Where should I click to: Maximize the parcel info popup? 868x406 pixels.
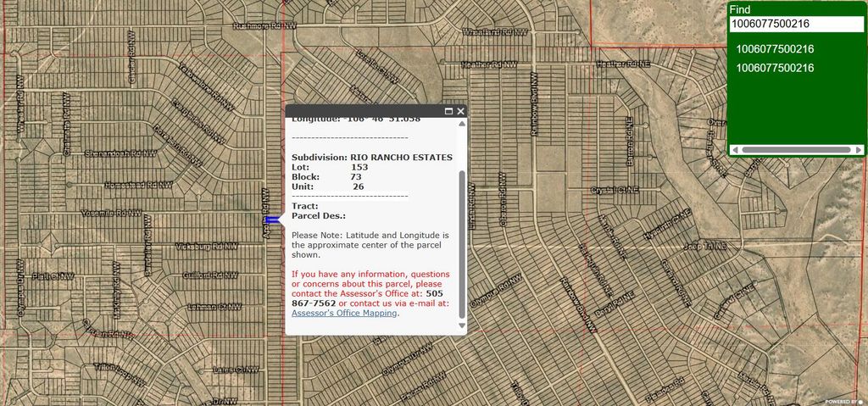tap(449, 111)
